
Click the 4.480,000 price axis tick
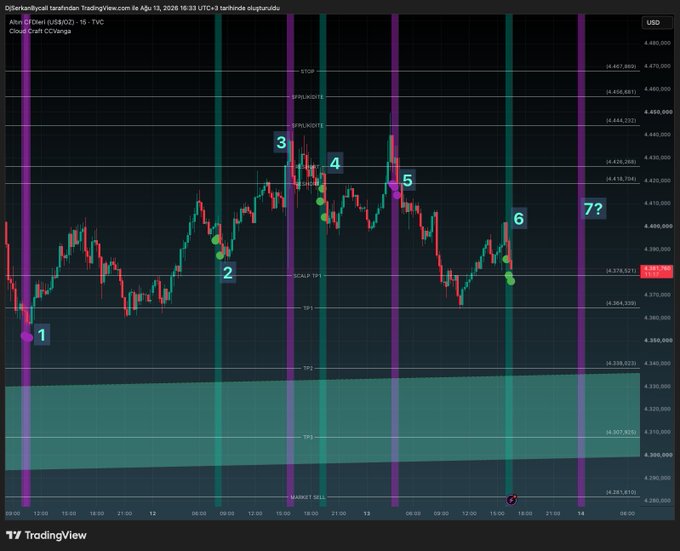pyautogui.click(x=657, y=43)
